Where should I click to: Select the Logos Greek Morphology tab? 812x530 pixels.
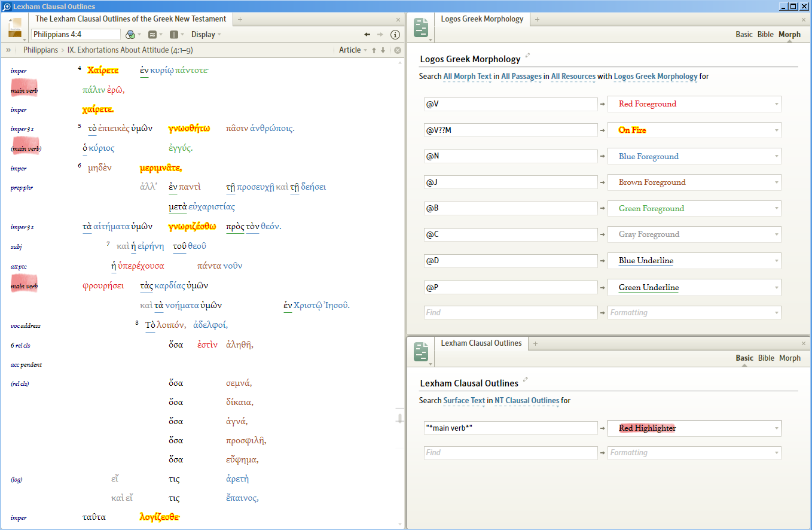coord(482,19)
